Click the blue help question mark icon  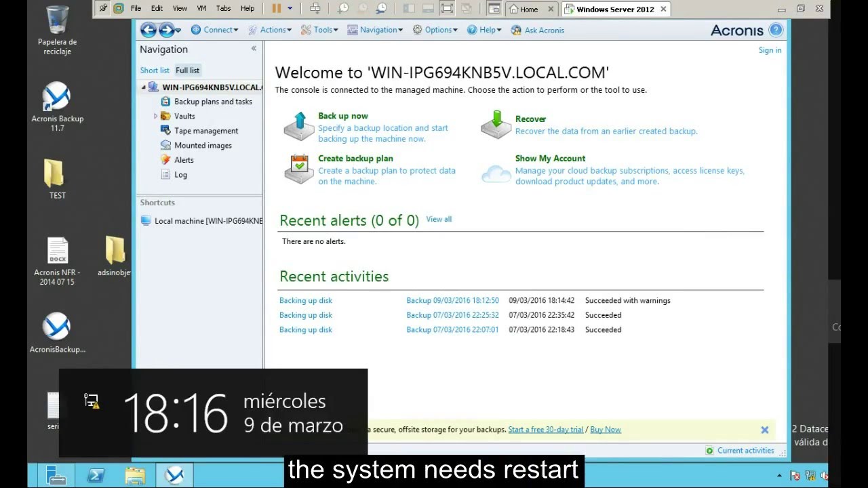coord(776,30)
